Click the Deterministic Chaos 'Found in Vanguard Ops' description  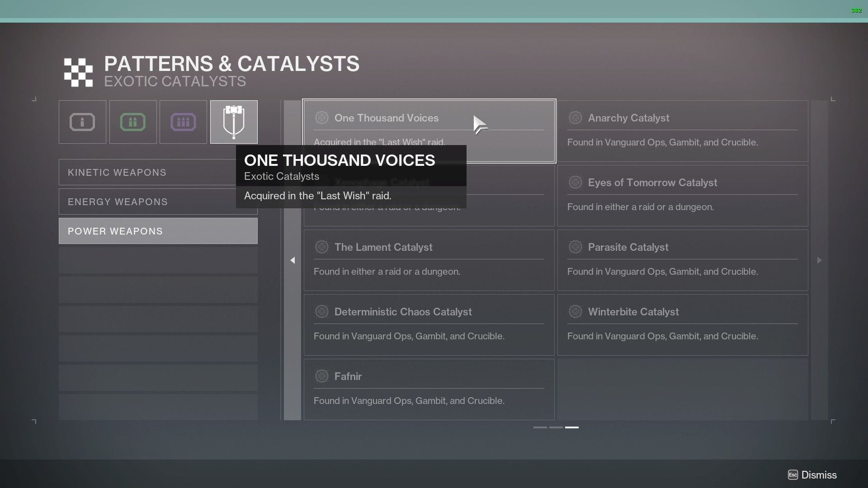coord(409,336)
